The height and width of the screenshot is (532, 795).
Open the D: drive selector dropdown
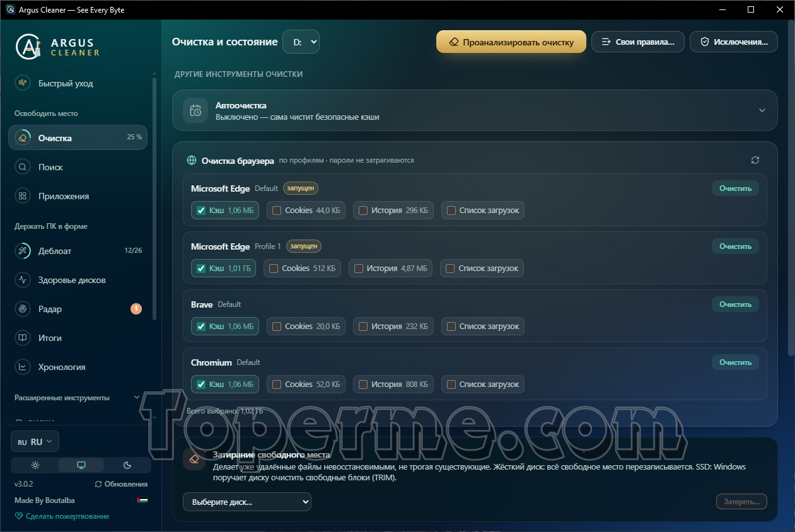301,42
